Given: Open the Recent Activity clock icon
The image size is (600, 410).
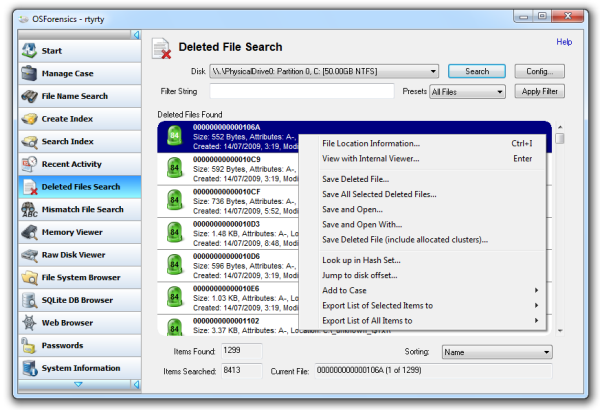Looking at the screenshot, I should [x=29, y=164].
